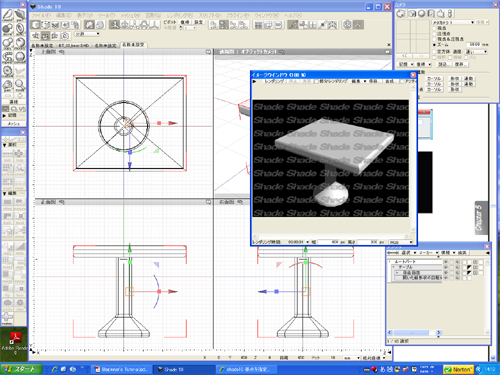The height and width of the screenshot is (375, 500).
Task: Open the 選択 dropdown in browser panel
Action: (408, 253)
